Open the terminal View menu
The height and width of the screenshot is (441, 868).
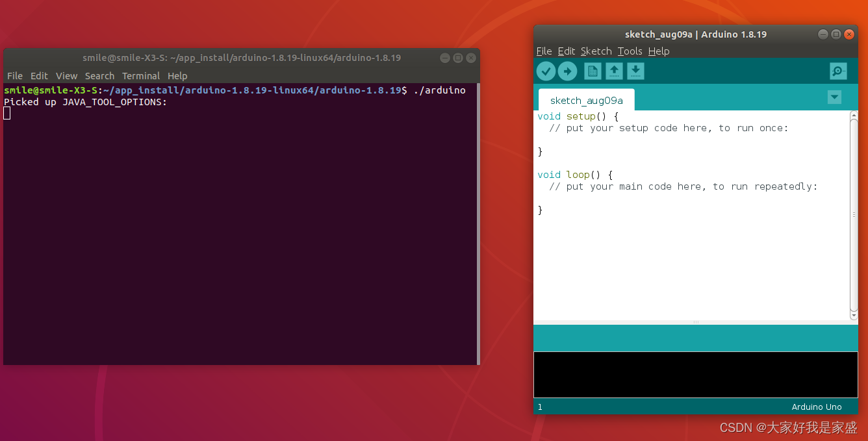click(x=66, y=76)
